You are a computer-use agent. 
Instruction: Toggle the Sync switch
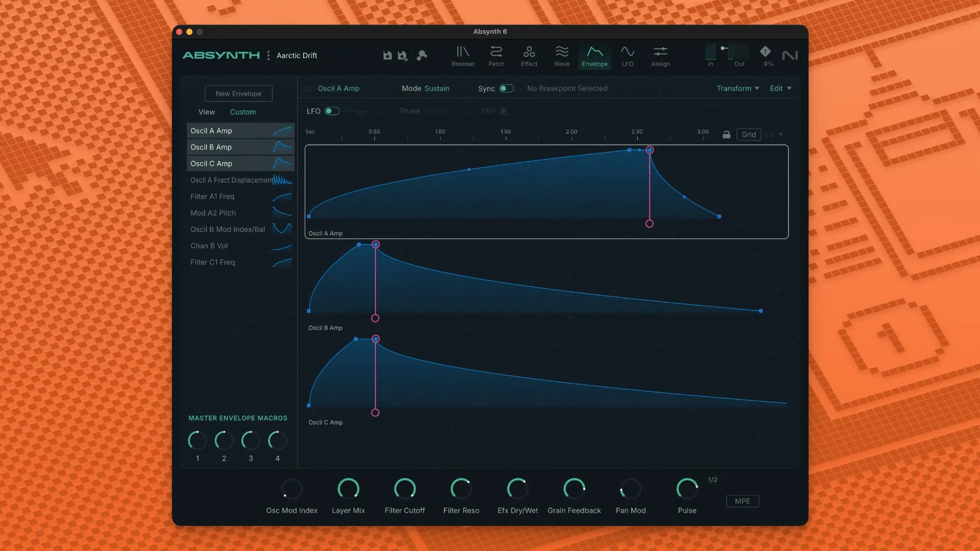506,89
